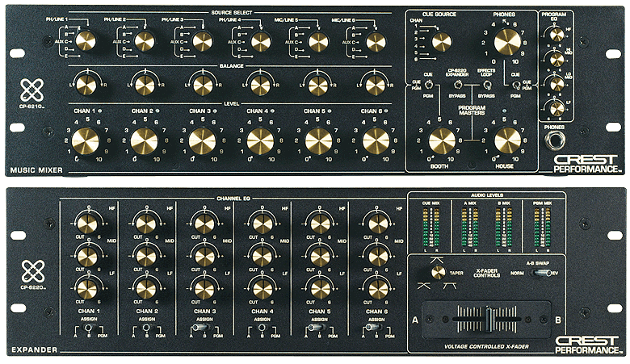
Task: Click the Program EQ HI MID knob
Action: click(556, 60)
